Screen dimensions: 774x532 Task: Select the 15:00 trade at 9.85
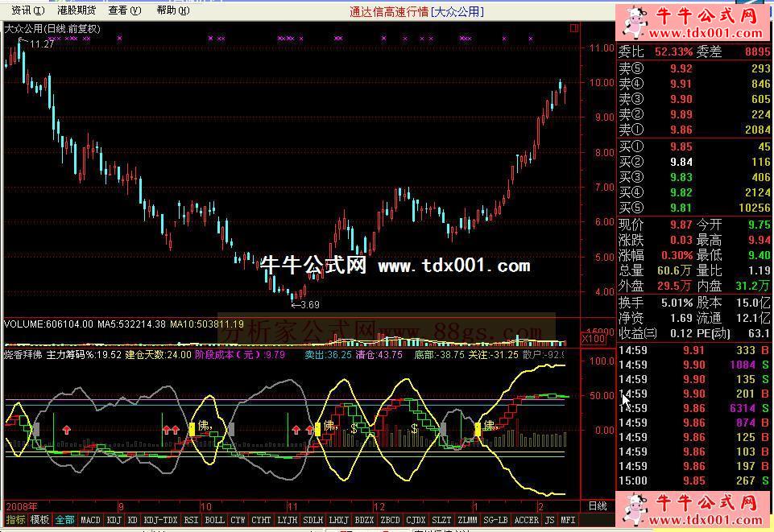pos(694,480)
